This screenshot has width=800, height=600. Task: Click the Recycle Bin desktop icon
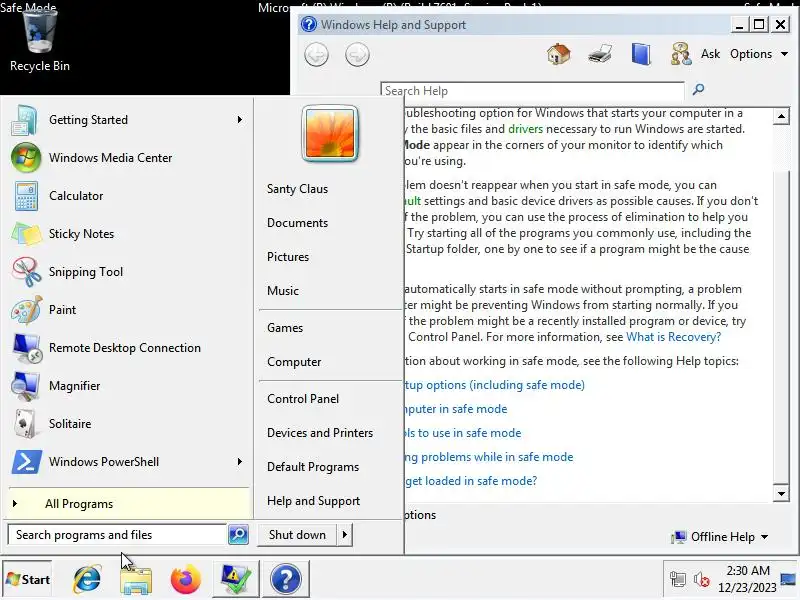40,41
